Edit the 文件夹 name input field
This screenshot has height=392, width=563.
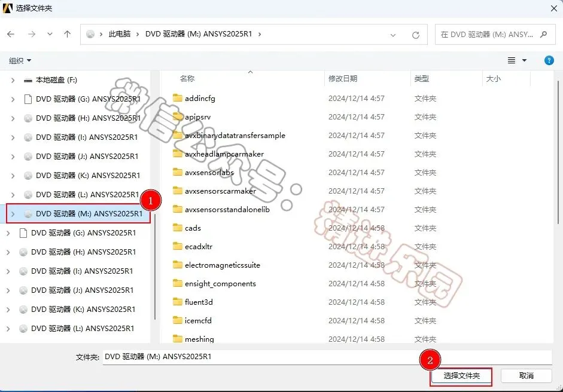327,357
